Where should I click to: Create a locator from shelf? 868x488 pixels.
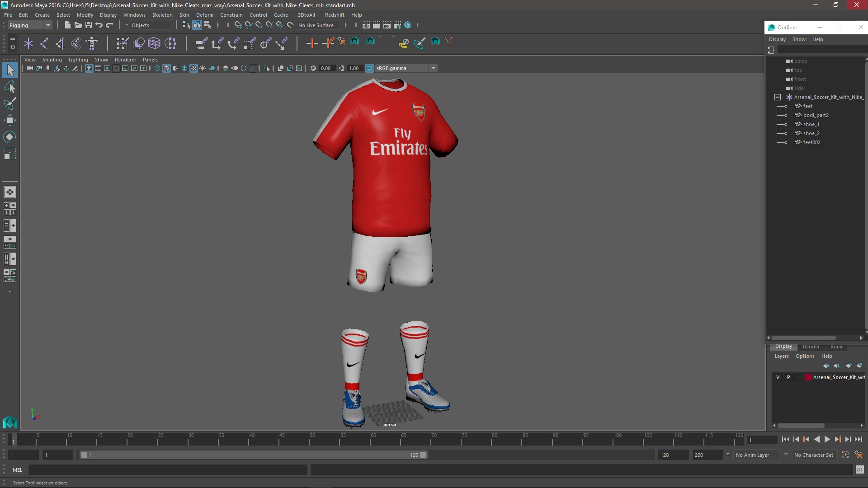point(28,43)
